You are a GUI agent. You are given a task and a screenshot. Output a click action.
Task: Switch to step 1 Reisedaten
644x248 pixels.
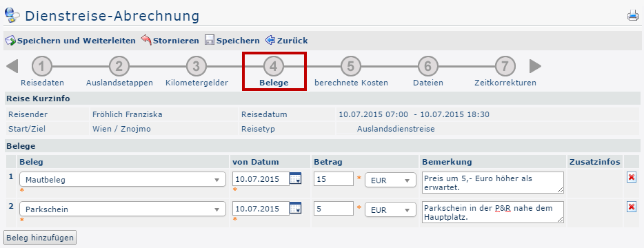[42, 72]
